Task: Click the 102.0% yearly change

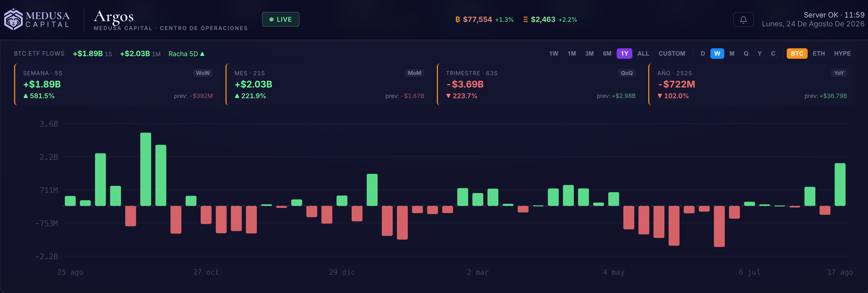Action: click(x=673, y=96)
